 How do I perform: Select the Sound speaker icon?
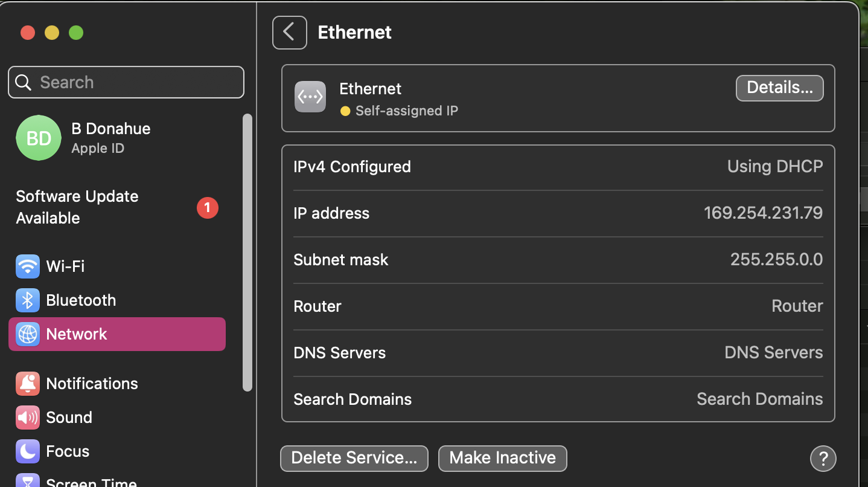[x=27, y=418]
